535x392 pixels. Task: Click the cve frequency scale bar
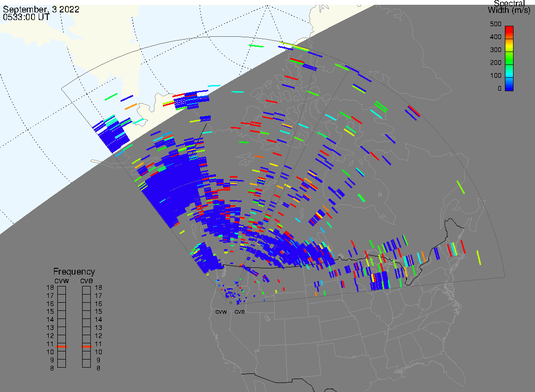(86, 327)
